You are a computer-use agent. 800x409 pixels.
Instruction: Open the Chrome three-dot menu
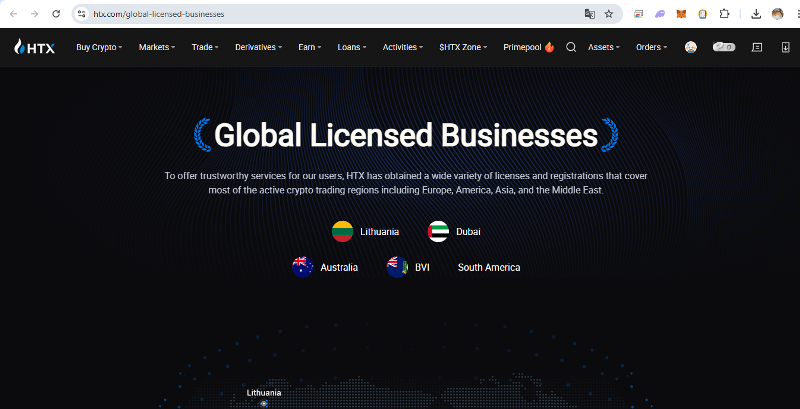coord(796,14)
